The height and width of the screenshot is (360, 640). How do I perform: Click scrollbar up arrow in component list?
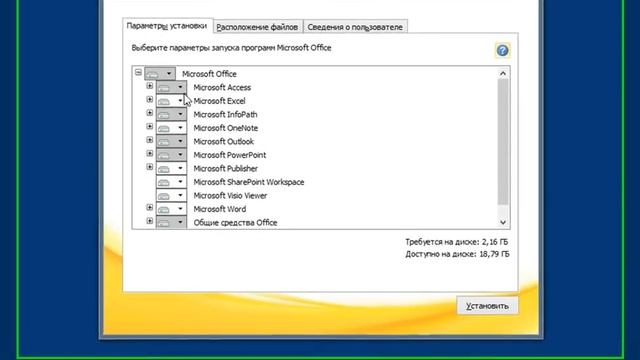(503, 73)
